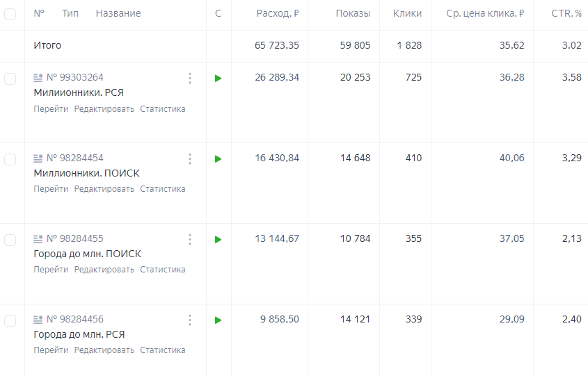Check the box for Милиионники. РСЯ campaign
Viewport: 588px width, 376px height.
pos(10,79)
